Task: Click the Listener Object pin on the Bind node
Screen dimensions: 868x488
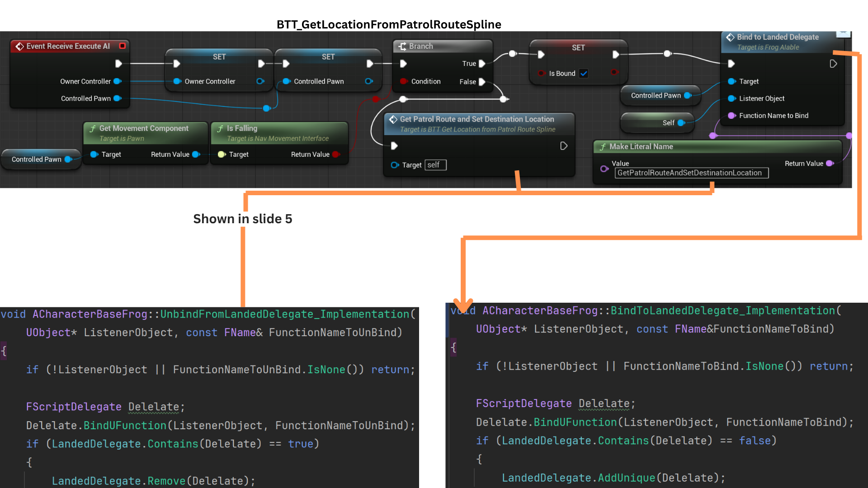Action: click(x=731, y=99)
